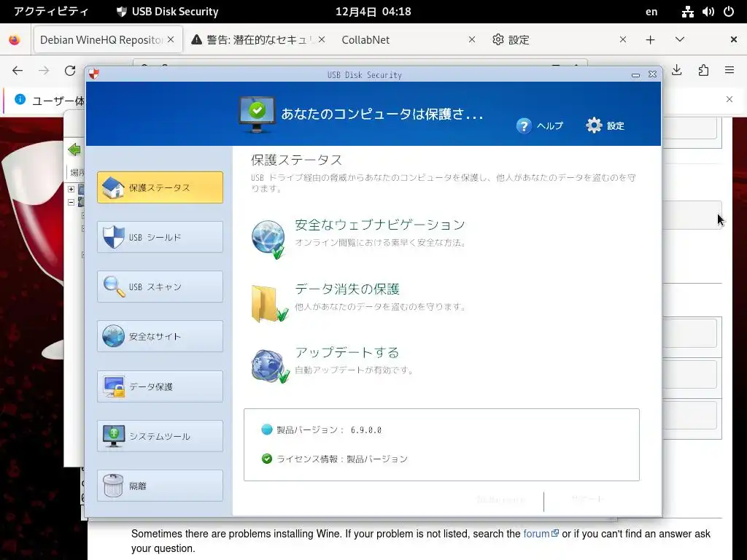This screenshot has height=560, width=747.
Task: Expand the plus tree node in the background window
Action: 71,189
